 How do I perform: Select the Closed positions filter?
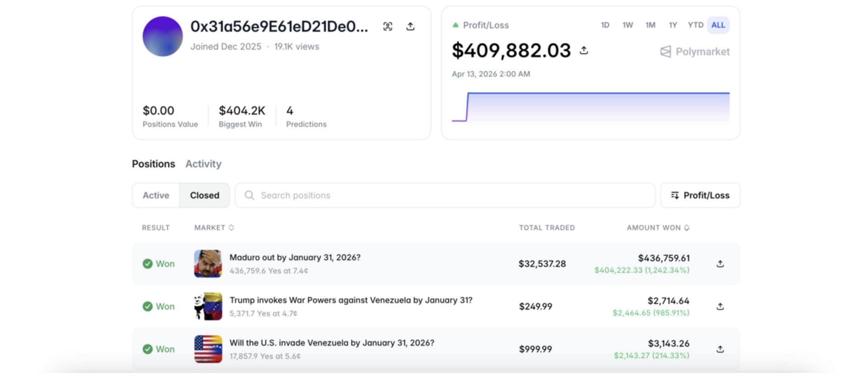pyautogui.click(x=204, y=196)
